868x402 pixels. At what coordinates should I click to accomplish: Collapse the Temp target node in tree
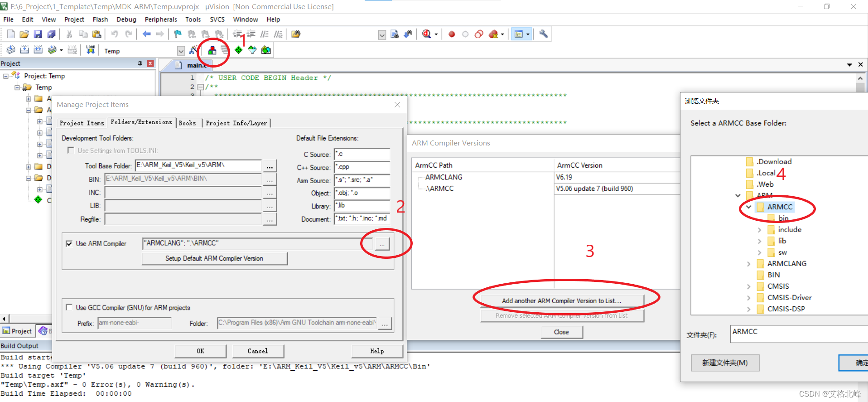pyautogui.click(x=17, y=87)
